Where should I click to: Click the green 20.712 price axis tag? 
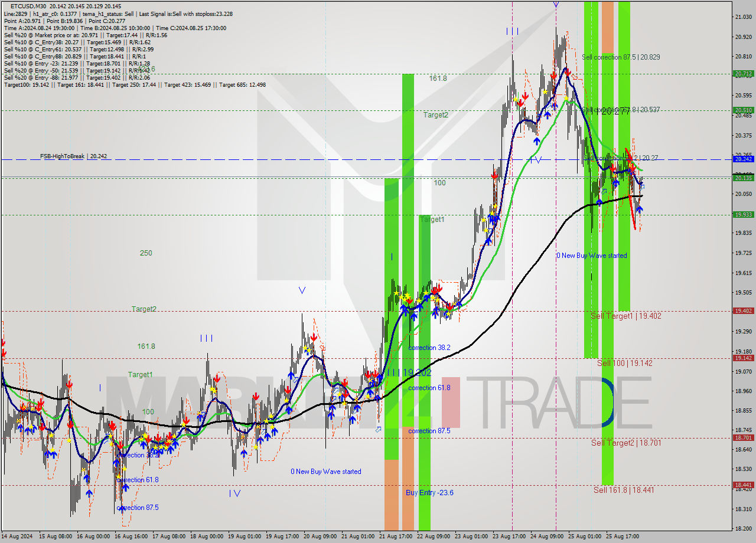tap(743, 74)
